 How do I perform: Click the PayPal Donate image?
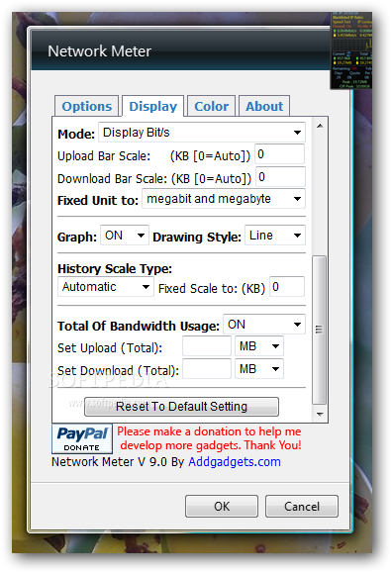82,438
